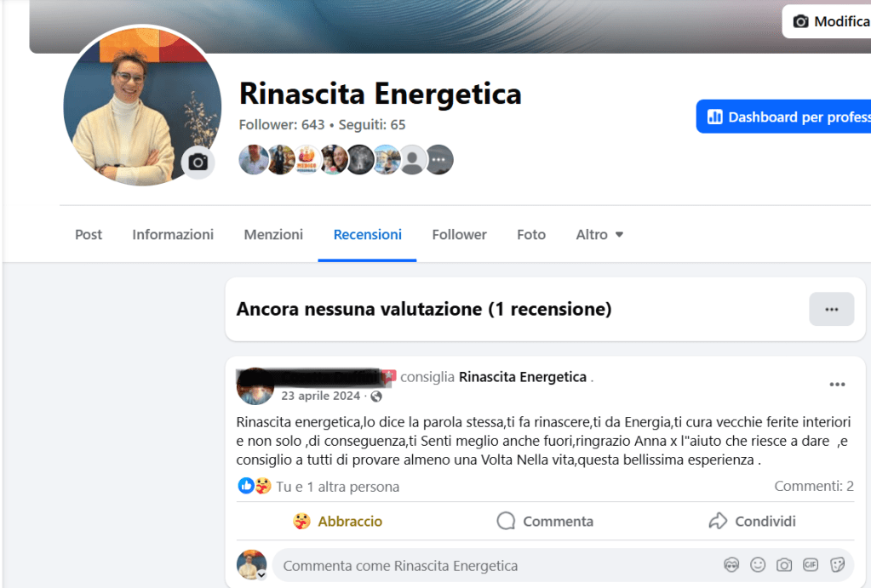Attach a photo via comment camera icon
This screenshot has height=588, width=871.
(x=784, y=565)
